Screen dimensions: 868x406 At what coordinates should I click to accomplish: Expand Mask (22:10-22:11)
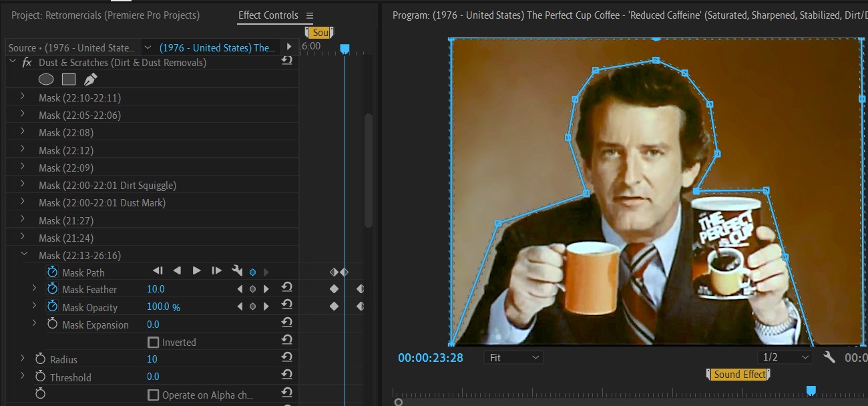(23, 97)
